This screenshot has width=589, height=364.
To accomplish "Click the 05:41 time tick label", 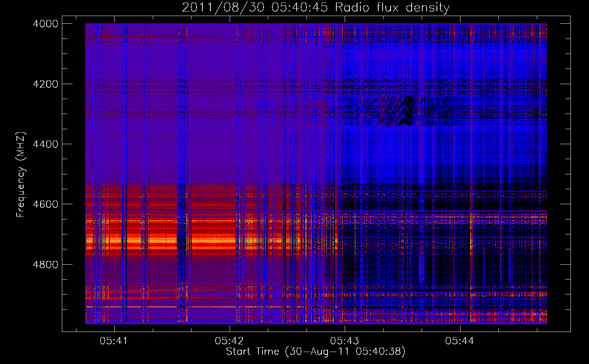I will click(x=114, y=341).
